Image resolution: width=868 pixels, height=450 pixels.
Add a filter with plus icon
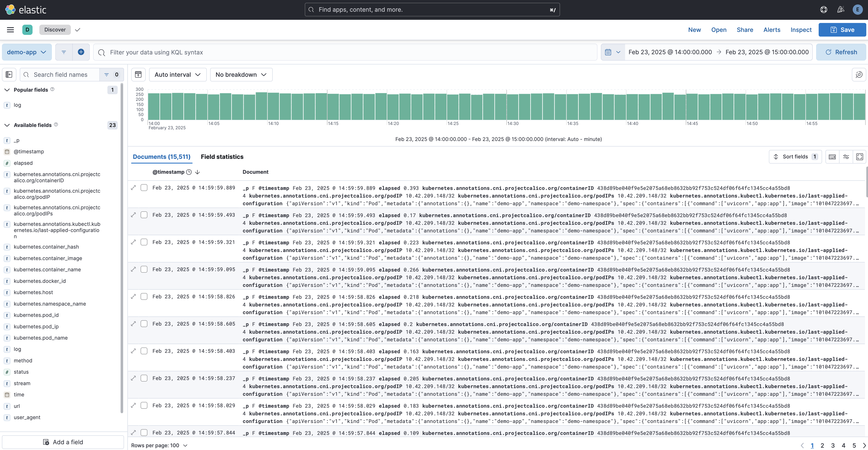click(81, 52)
